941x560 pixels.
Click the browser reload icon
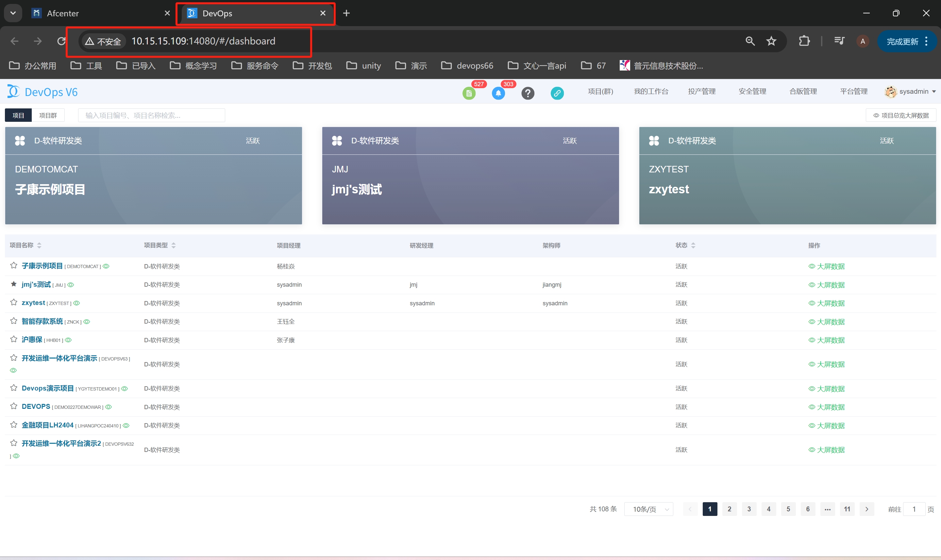click(61, 41)
